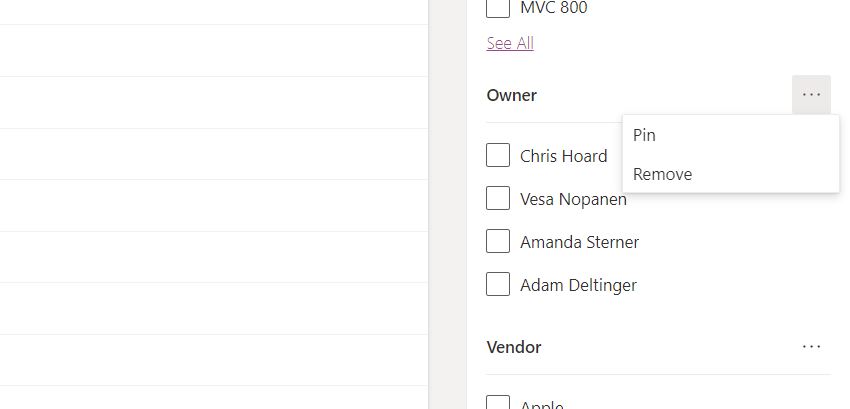The width and height of the screenshot is (850, 409).
Task: Click the Chris Hoard name label
Action: [x=563, y=156]
